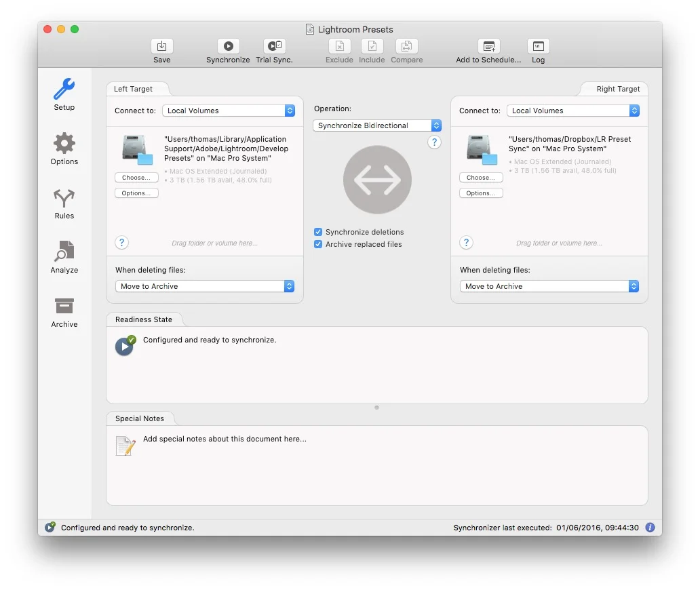This screenshot has width=700, height=590.
Task: Uncheck Archive replaced files
Action: pos(318,244)
